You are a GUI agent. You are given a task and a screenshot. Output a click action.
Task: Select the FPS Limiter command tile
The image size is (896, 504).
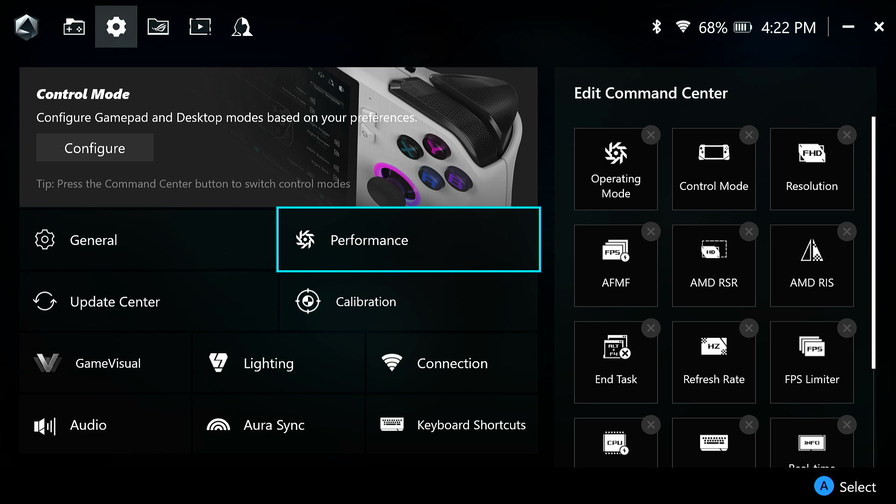811,362
